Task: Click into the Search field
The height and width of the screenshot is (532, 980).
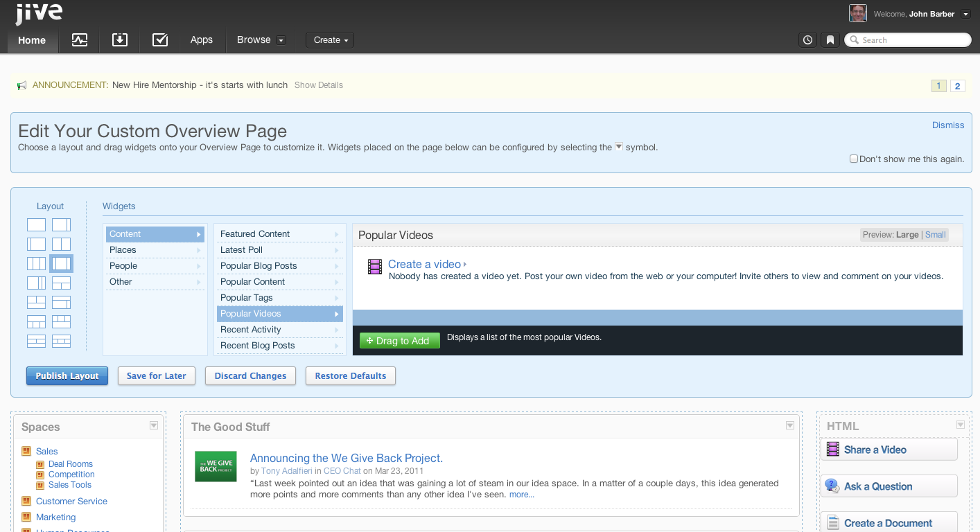Action: [x=911, y=40]
